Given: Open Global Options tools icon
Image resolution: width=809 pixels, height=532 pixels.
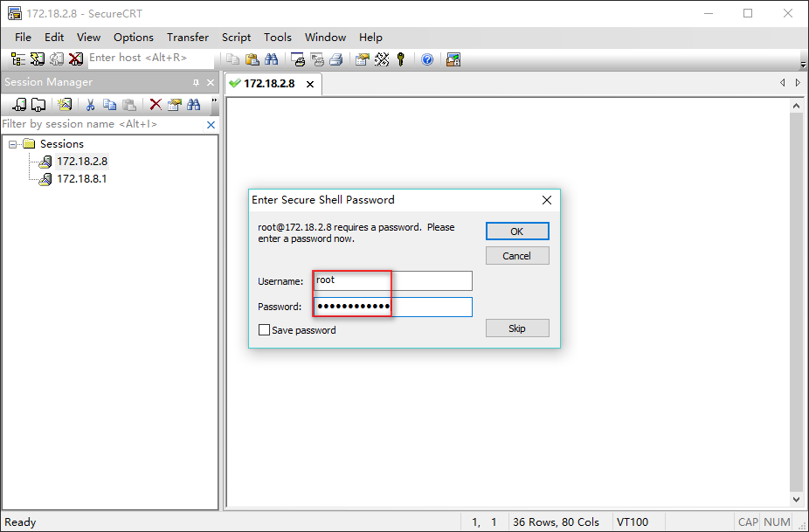Looking at the screenshot, I should (x=382, y=59).
